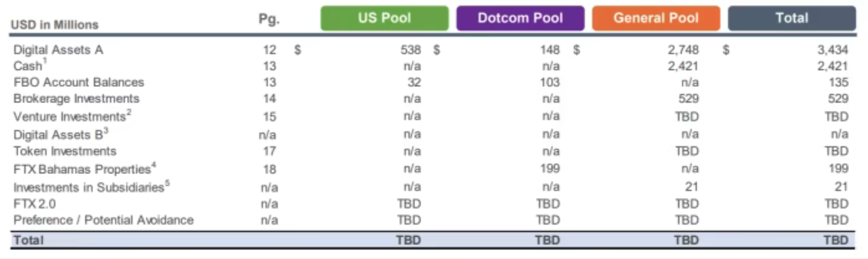Select the dark Total column header
This screenshot has height=259, width=868.
tap(791, 18)
